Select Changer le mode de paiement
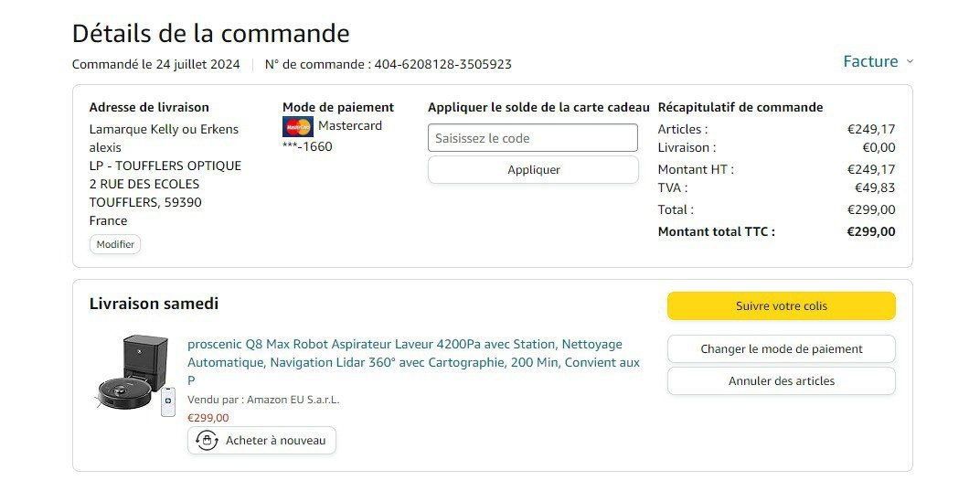 (x=781, y=348)
